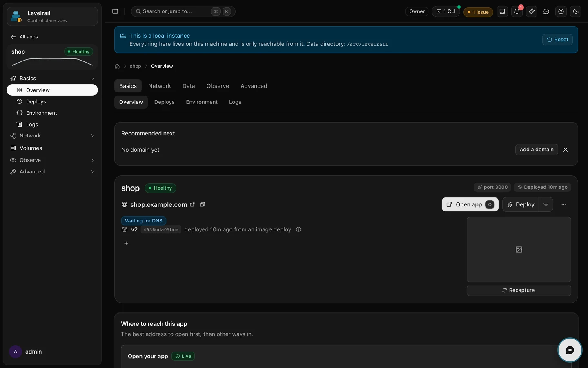Image resolution: width=588 pixels, height=368 pixels.
Task: Open the Deploy options dropdown arrow
Action: pyautogui.click(x=546, y=204)
